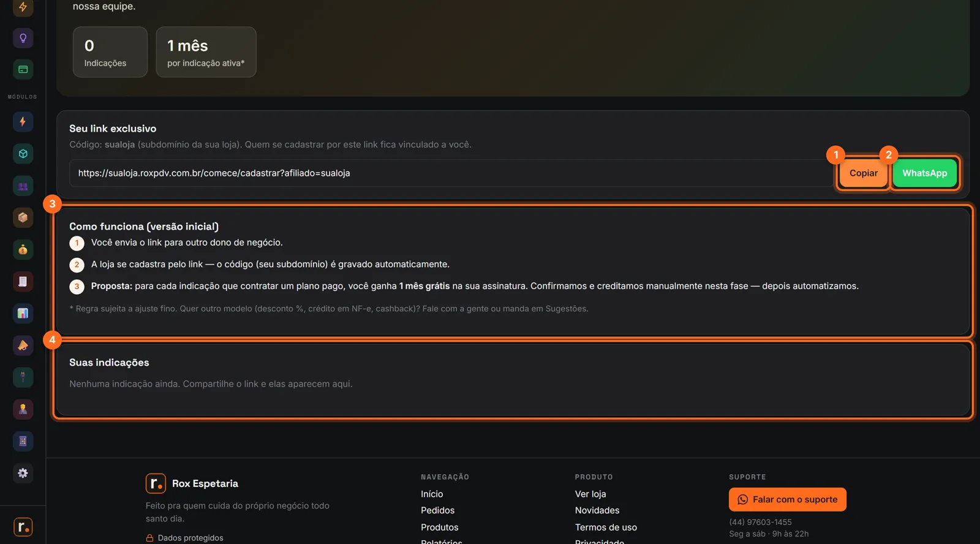This screenshot has height=544, width=980.
Task: Open Termos de uso footer link
Action: coord(606,527)
